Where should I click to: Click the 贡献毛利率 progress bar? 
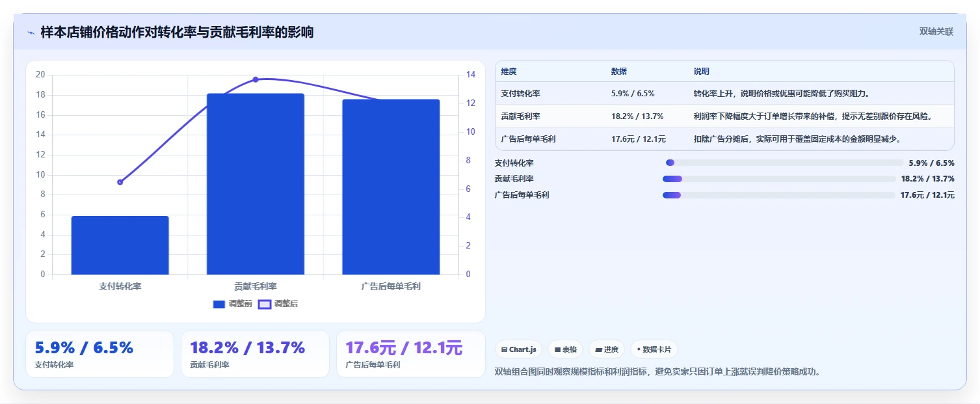[779, 179]
